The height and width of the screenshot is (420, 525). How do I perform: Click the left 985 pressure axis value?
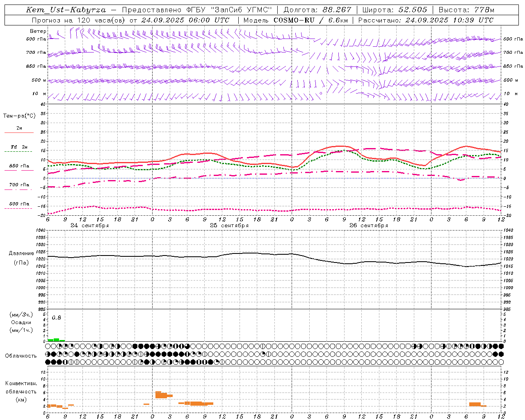41,309
